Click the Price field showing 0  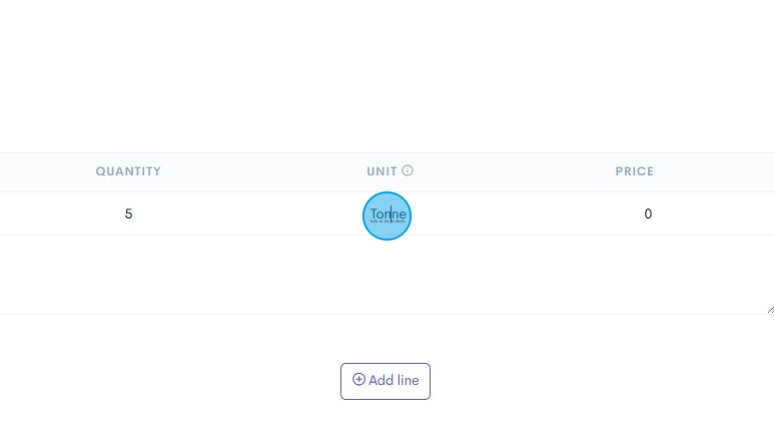(x=648, y=214)
